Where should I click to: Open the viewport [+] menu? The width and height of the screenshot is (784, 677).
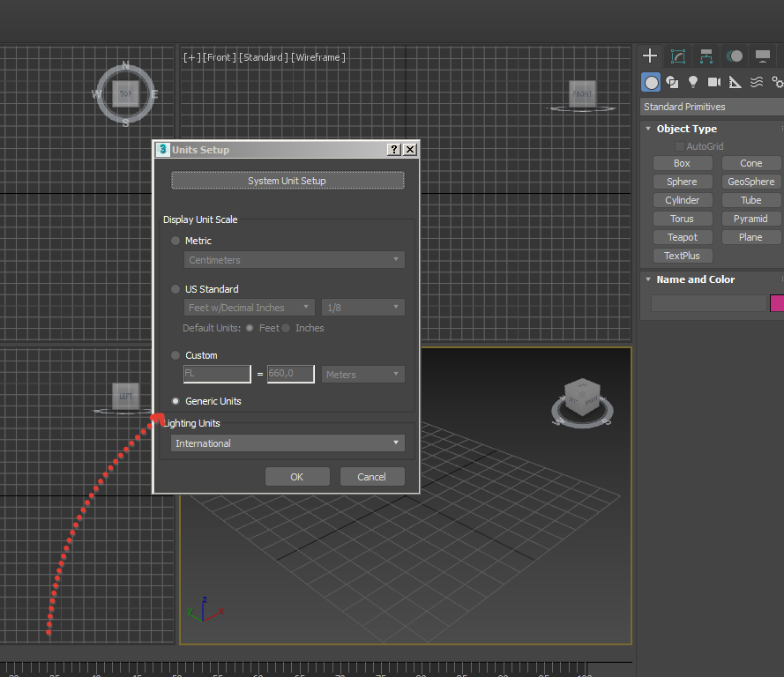(192, 57)
